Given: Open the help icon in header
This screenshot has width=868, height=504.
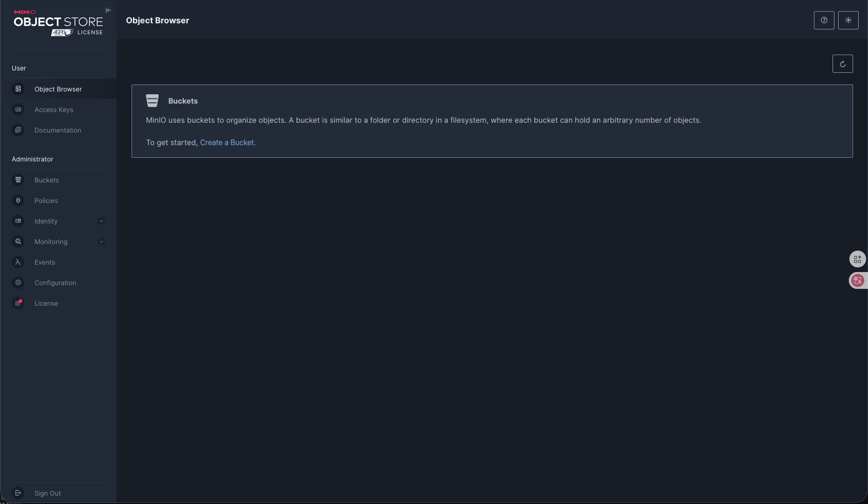Looking at the screenshot, I should [824, 21].
